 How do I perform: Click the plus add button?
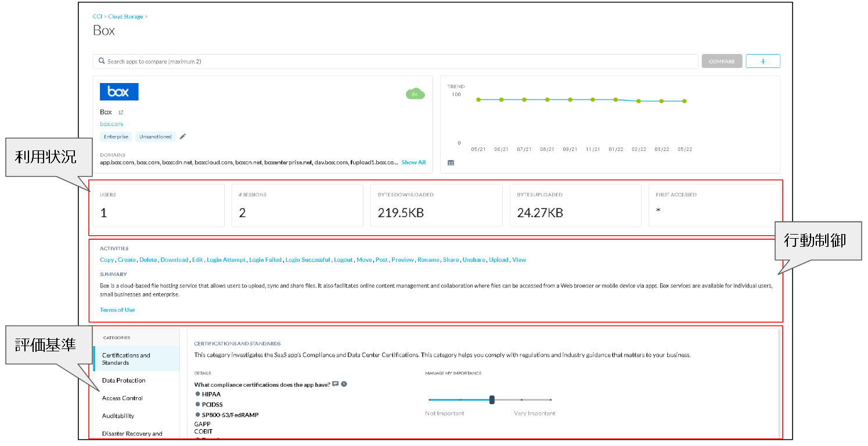pyautogui.click(x=763, y=61)
